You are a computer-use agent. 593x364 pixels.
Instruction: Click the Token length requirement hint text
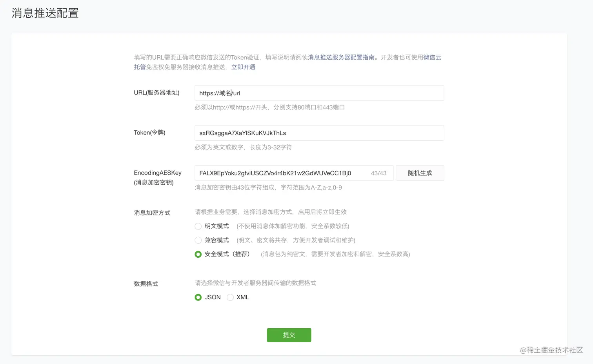coord(243,147)
